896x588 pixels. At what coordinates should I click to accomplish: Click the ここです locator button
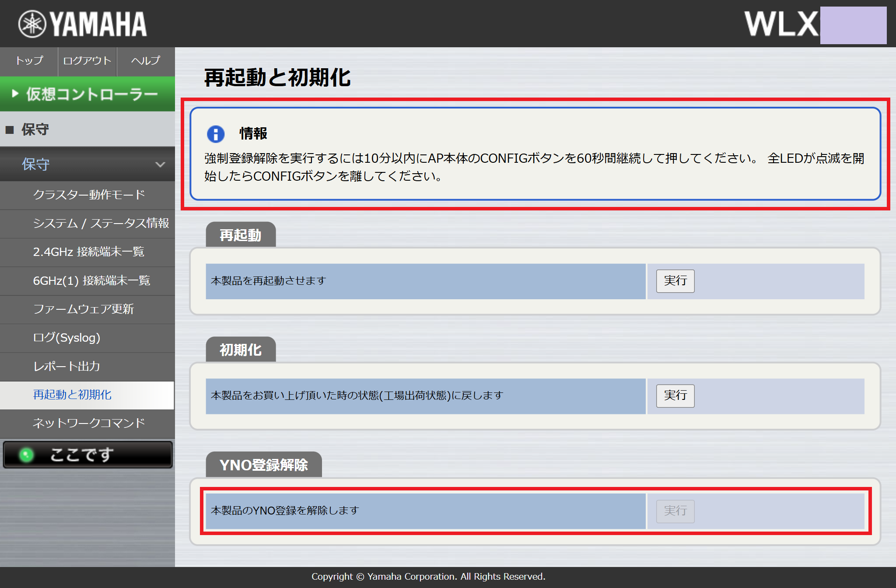click(87, 455)
